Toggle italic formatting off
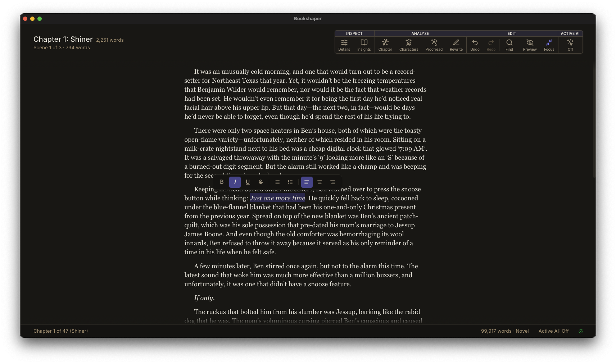Screen dimensions: 616x364 click(235, 182)
